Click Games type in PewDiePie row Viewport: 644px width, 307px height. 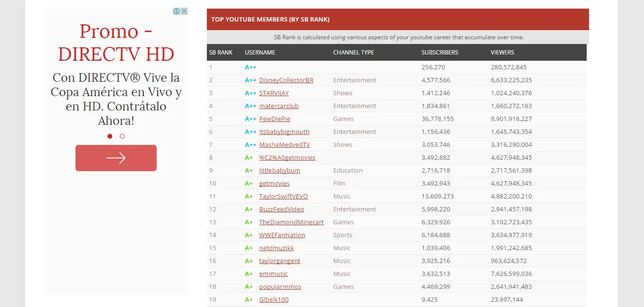click(343, 119)
